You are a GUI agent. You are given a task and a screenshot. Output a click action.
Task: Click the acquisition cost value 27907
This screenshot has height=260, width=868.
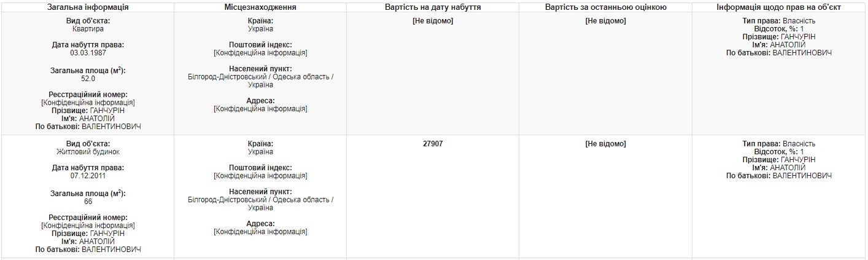pos(432,144)
